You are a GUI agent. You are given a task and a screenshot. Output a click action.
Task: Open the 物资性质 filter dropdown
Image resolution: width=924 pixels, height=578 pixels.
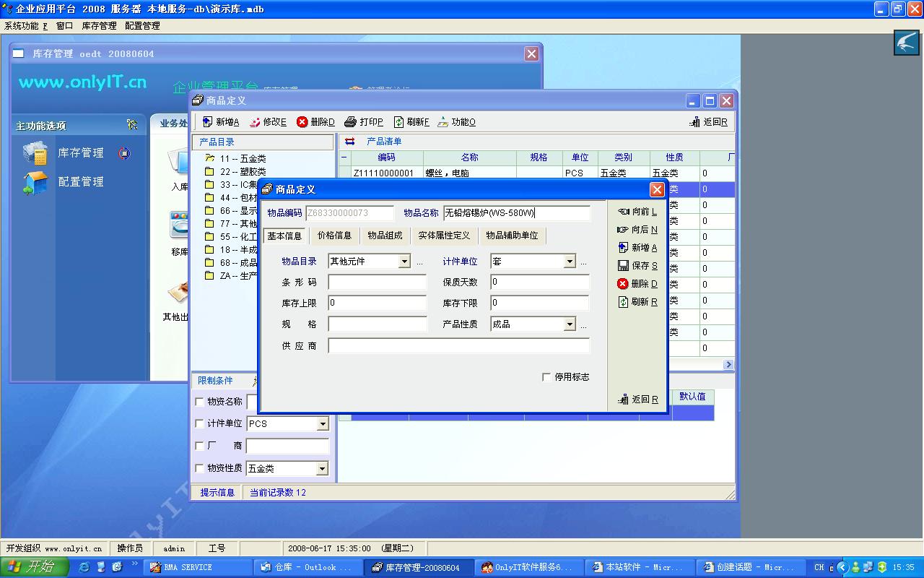322,469
